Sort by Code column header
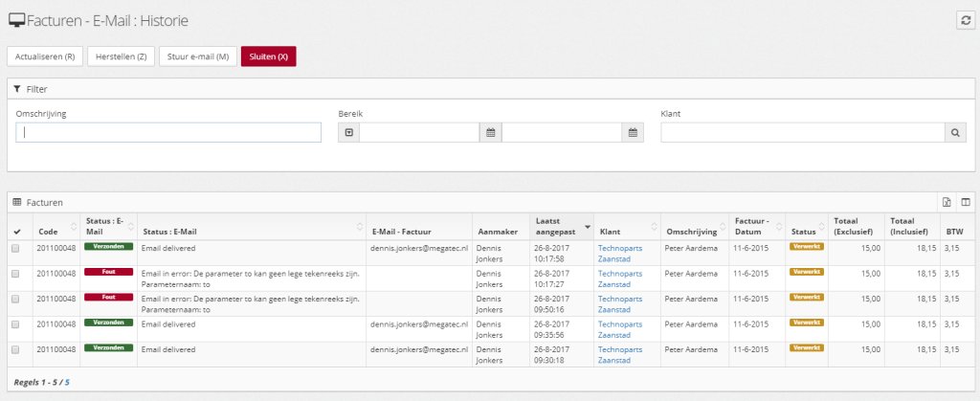The image size is (980, 401). coord(56,227)
